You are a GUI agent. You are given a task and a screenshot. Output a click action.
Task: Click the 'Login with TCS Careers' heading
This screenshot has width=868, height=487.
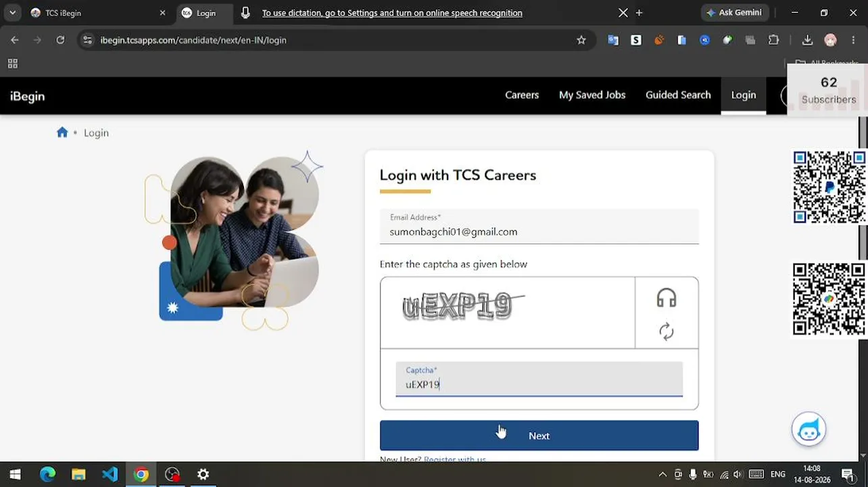click(458, 175)
